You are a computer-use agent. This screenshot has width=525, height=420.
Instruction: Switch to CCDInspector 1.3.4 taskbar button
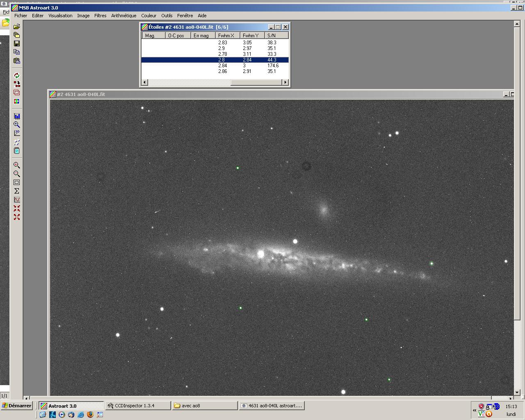point(138,406)
